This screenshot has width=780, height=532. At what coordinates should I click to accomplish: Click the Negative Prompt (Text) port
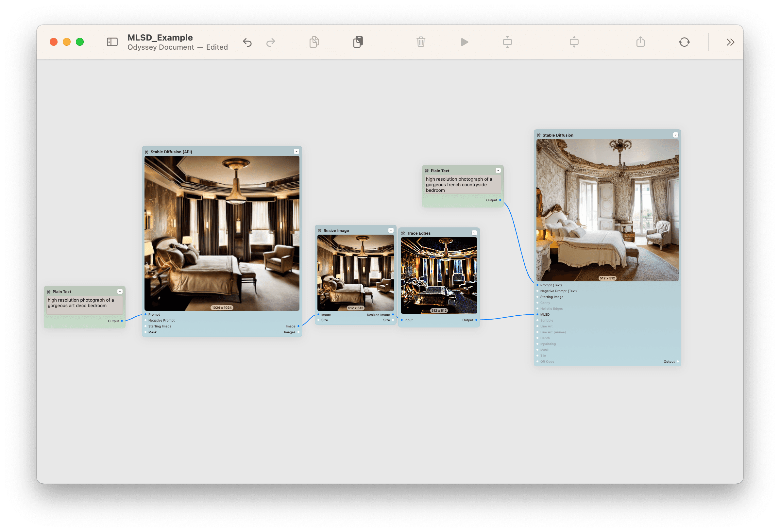click(x=537, y=291)
